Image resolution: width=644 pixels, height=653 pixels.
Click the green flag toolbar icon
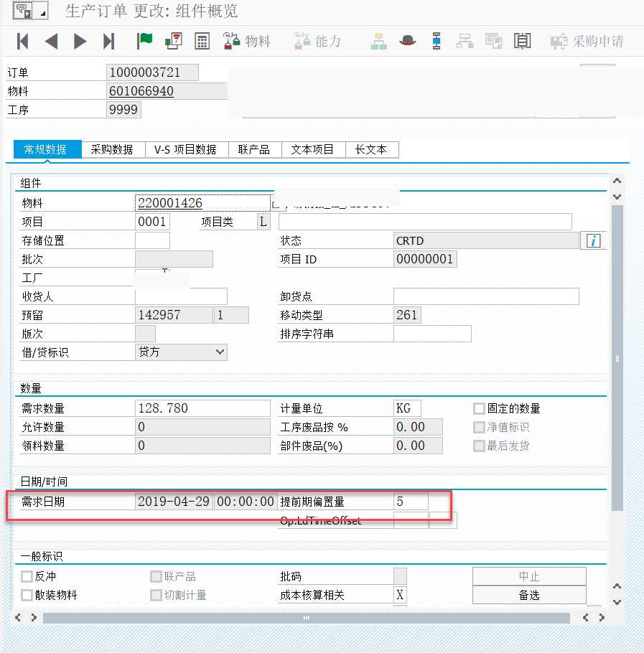(144, 42)
